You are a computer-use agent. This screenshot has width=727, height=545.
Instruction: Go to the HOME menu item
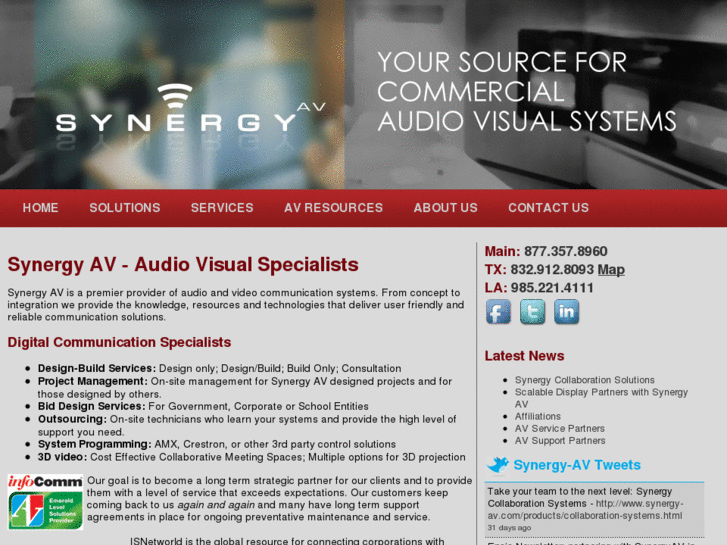tap(40, 208)
